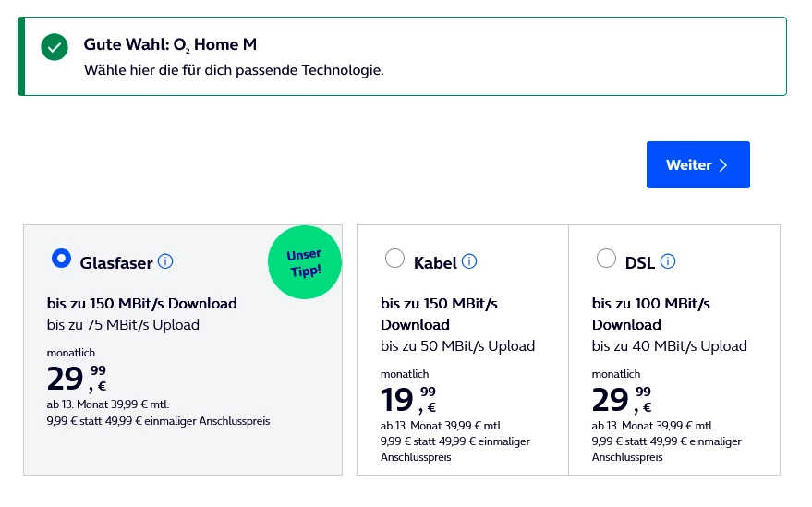The width and height of the screenshot is (812, 507).
Task: Open the Glasfaser info icon
Action: (166, 261)
